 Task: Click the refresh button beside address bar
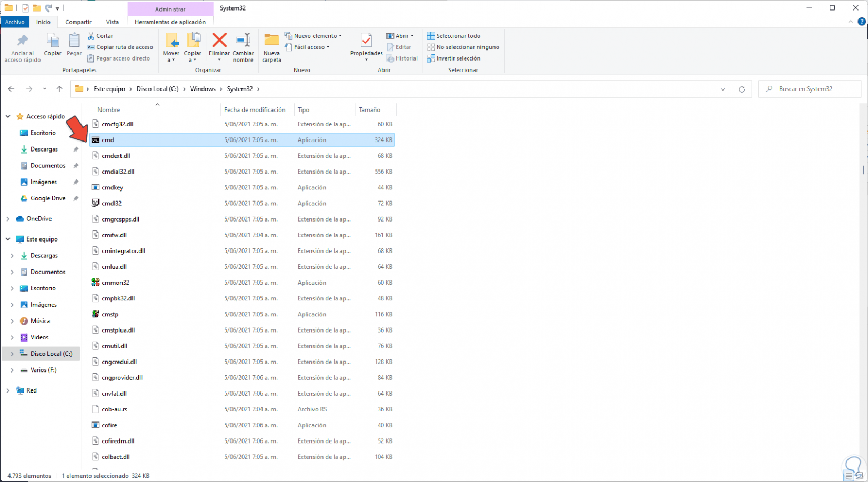coord(742,89)
